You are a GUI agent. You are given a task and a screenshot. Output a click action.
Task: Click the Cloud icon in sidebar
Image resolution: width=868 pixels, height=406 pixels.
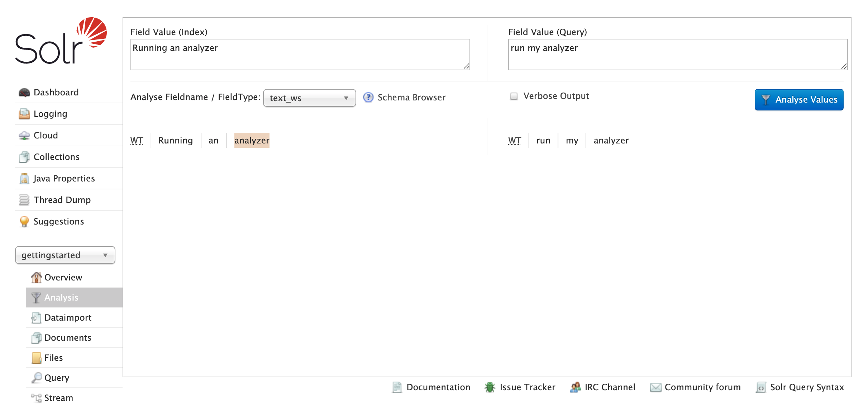(x=24, y=136)
